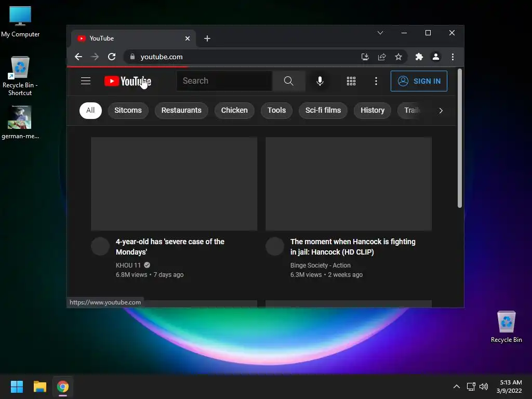Click the thumbnail of the Hancock video
This screenshot has width=532, height=399.
click(349, 183)
